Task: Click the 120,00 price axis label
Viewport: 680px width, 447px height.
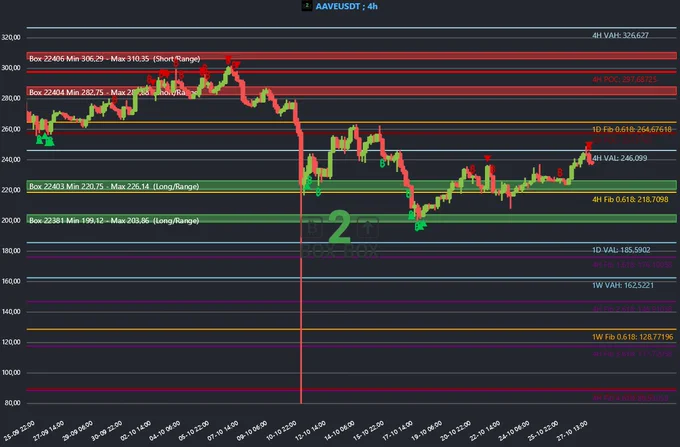Action: (11, 342)
